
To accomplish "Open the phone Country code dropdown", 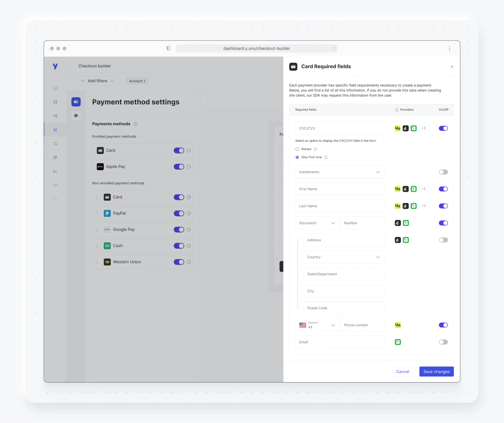I will (x=317, y=325).
